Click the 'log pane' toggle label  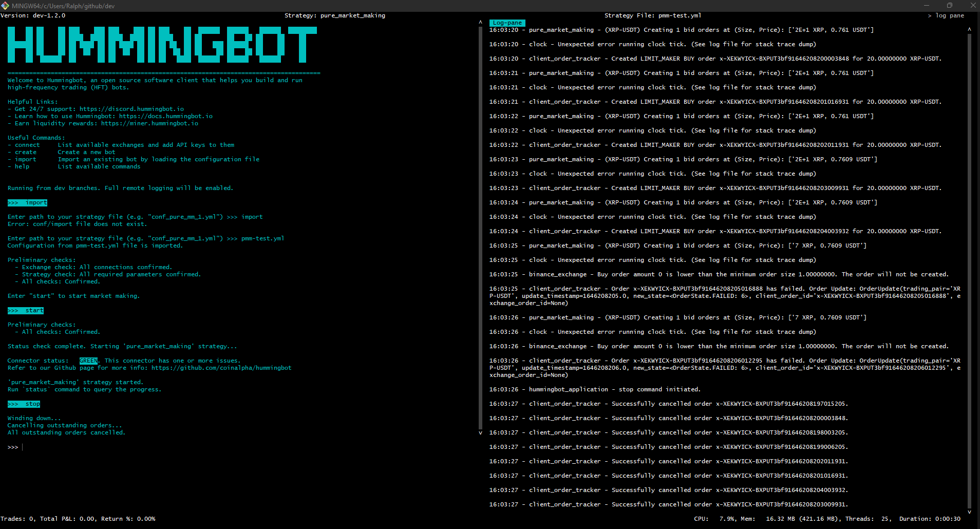[x=949, y=15]
